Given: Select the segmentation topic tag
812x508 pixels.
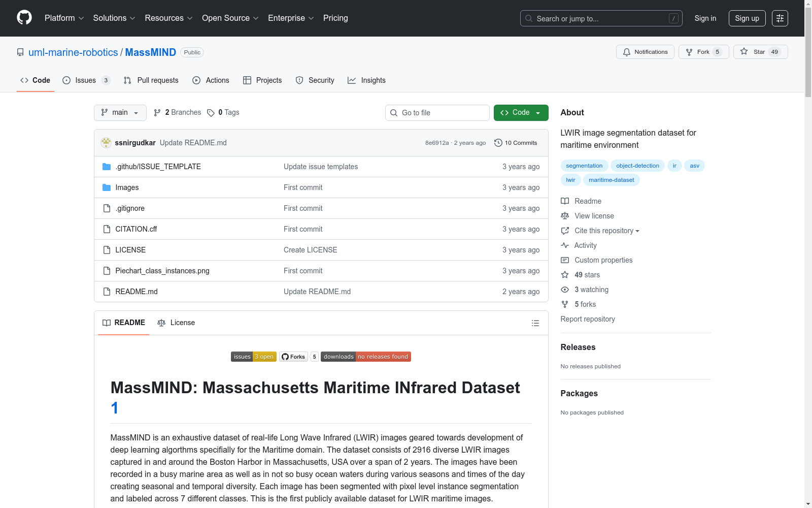Looking at the screenshot, I should tap(584, 166).
